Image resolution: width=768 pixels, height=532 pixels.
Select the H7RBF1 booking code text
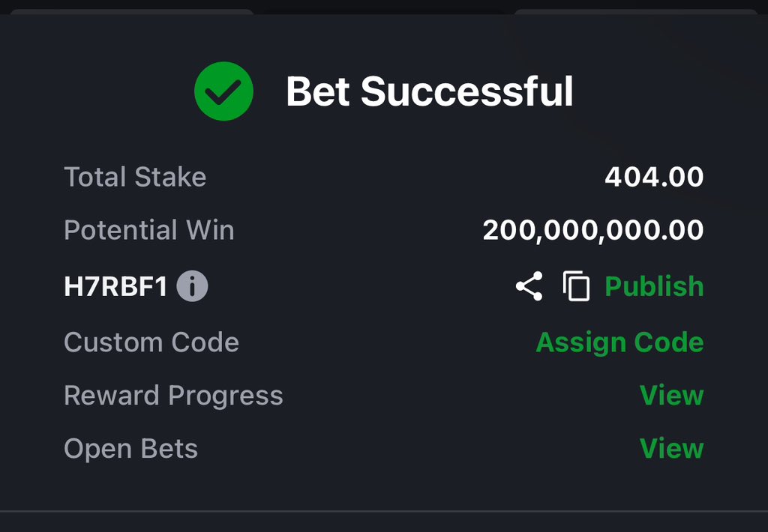pos(116,287)
